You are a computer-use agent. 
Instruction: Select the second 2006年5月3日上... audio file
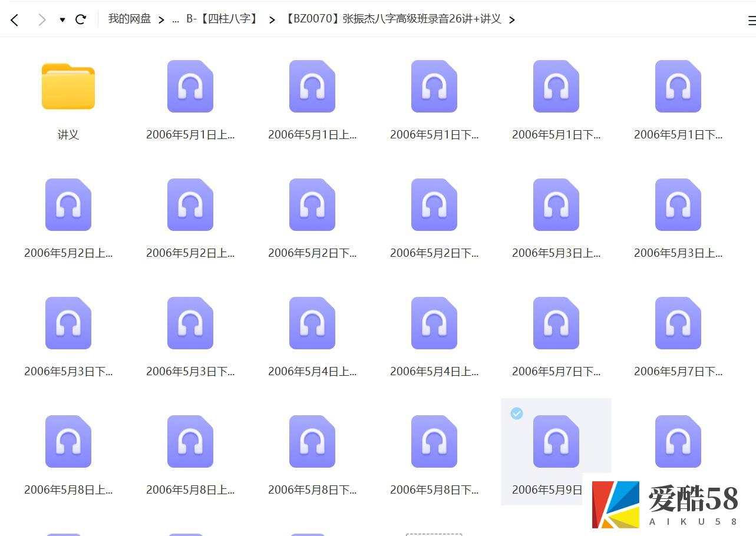pyautogui.click(x=678, y=205)
